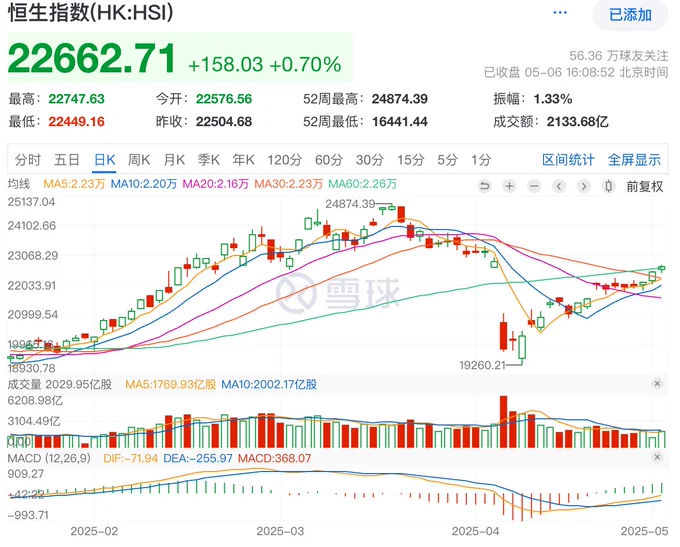Click the 24874.39 high marker on chart
This screenshot has height=547, width=680.
pos(350,203)
